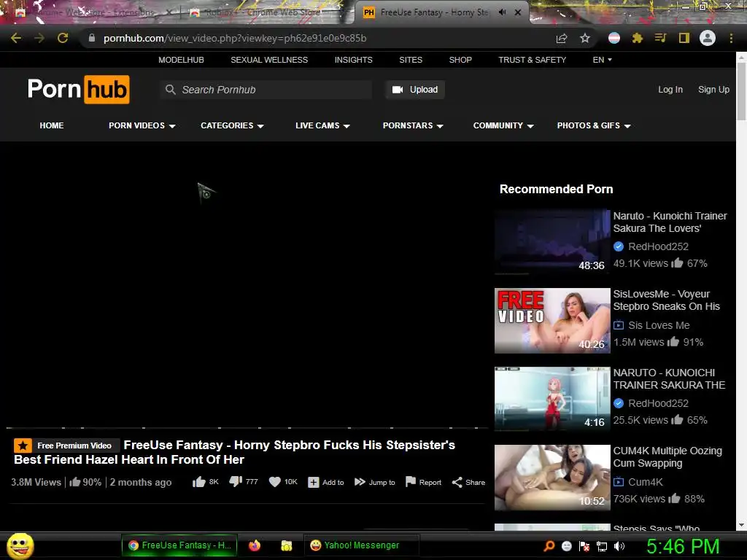Image resolution: width=747 pixels, height=560 pixels.
Task: Click the Free Premium Video badge
Action: tap(66, 446)
